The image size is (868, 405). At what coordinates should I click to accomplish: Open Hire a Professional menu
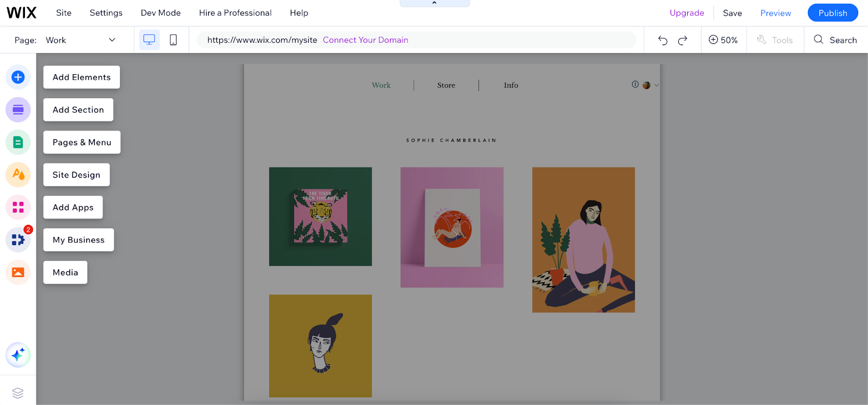click(x=235, y=12)
